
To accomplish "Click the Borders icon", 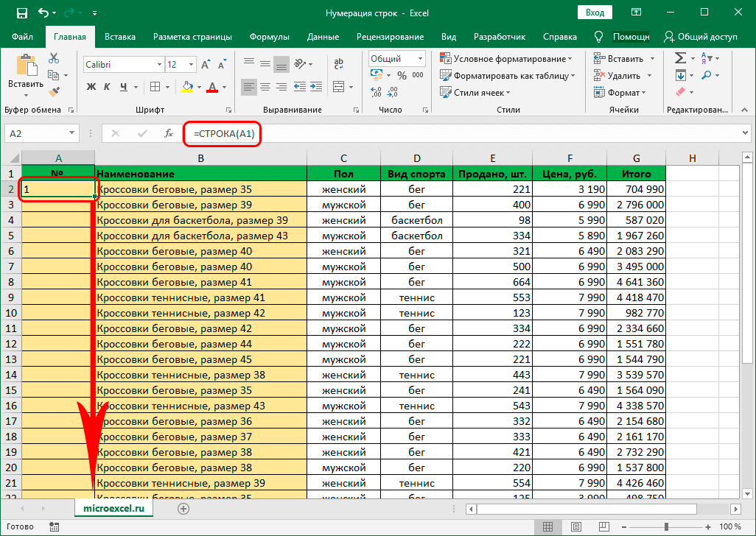I will (x=155, y=87).
